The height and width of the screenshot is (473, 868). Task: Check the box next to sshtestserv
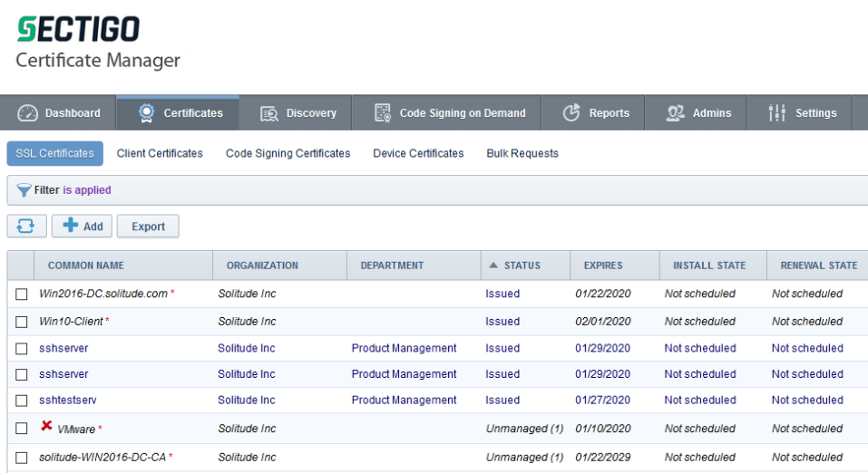pos(22,401)
